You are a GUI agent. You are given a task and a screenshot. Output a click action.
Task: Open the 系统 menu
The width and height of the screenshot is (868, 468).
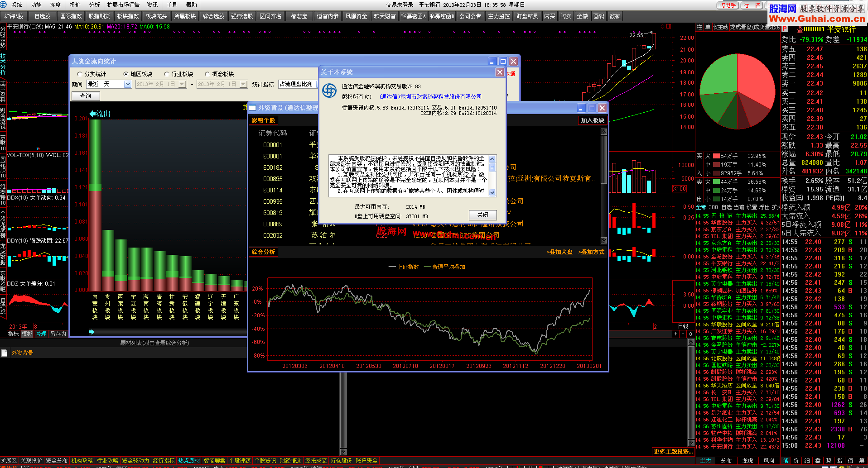(x=17, y=5)
